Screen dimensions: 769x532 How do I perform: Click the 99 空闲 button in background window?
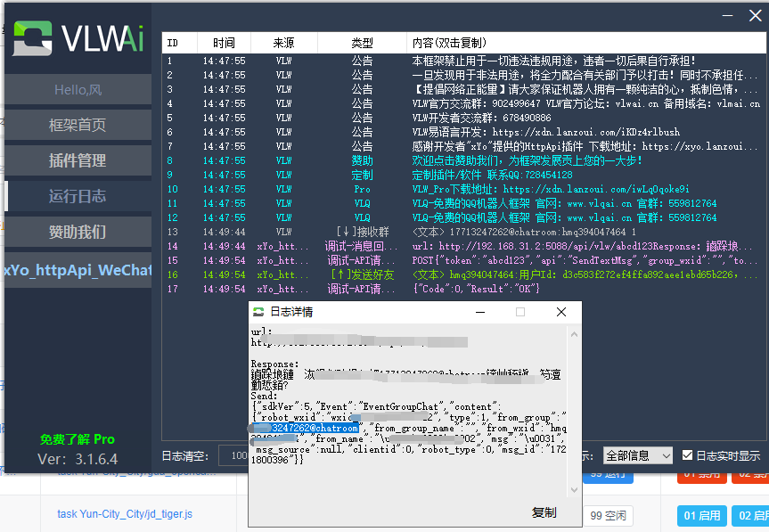click(x=608, y=516)
